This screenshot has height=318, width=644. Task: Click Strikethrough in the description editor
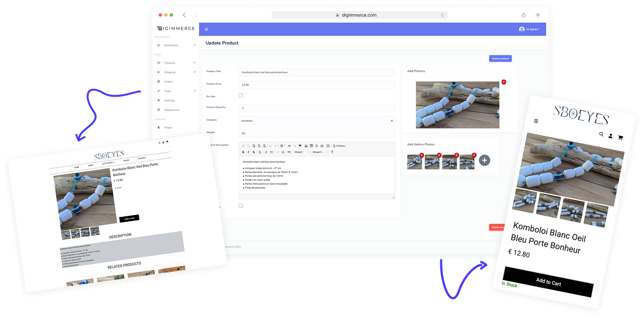(254, 152)
